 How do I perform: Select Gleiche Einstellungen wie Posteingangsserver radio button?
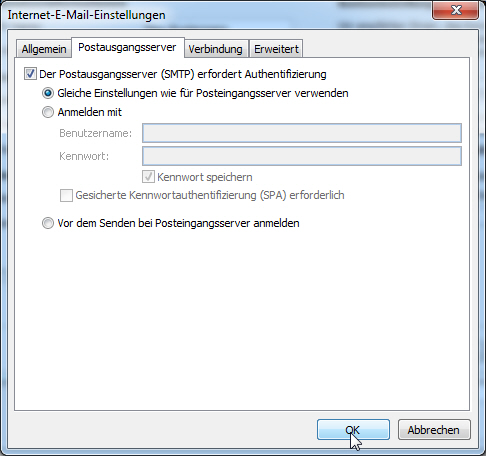(x=48, y=93)
